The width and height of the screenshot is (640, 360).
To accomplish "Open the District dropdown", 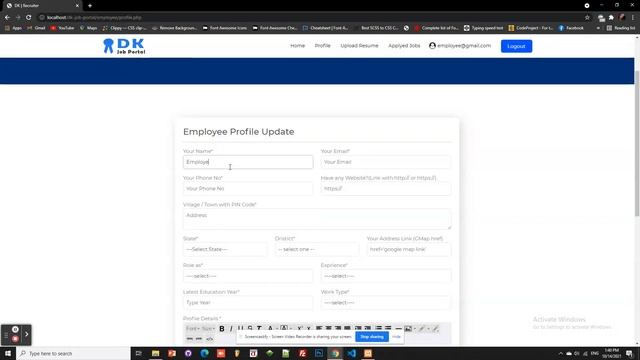I will [317, 249].
